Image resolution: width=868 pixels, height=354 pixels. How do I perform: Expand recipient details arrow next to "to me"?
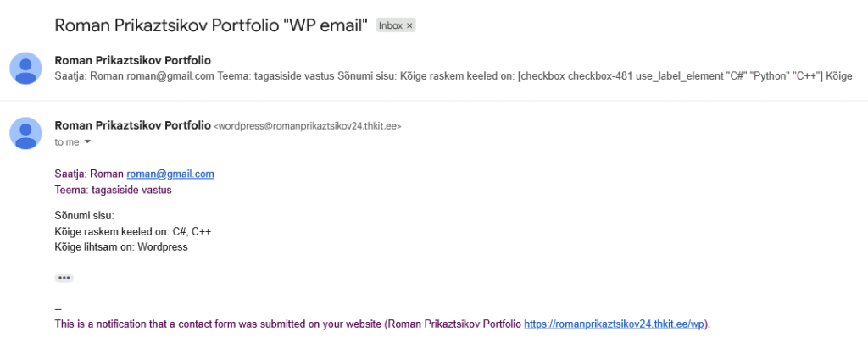(87, 142)
